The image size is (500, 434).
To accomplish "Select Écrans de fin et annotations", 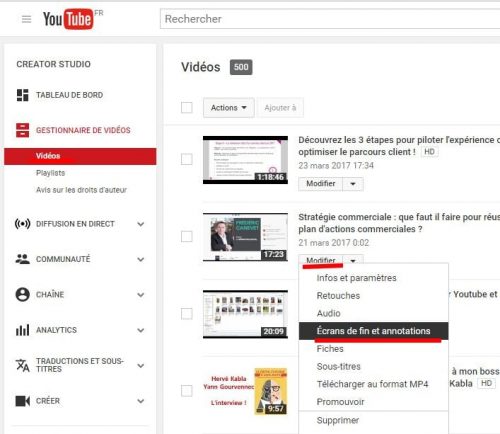I will point(373,331).
